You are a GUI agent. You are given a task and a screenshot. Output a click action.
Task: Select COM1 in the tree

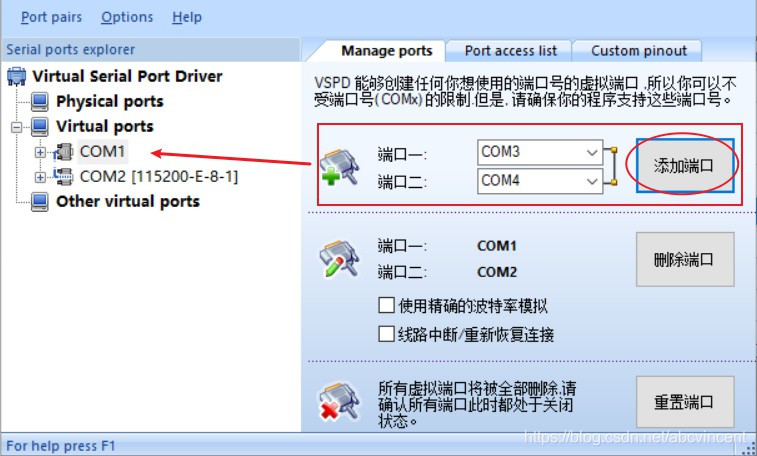(x=102, y=152)
